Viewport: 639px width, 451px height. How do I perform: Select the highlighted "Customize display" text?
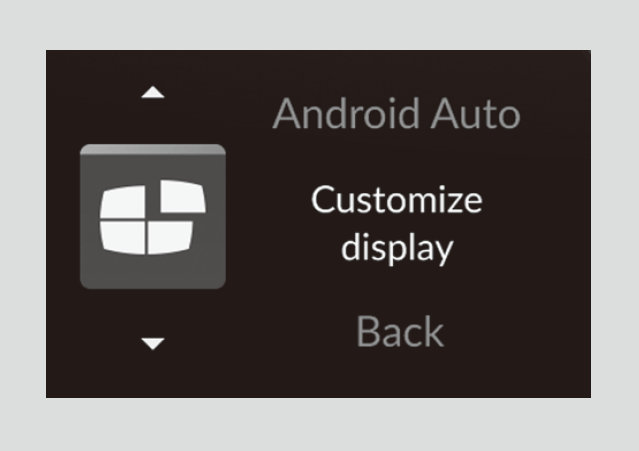tap(397, 224)
